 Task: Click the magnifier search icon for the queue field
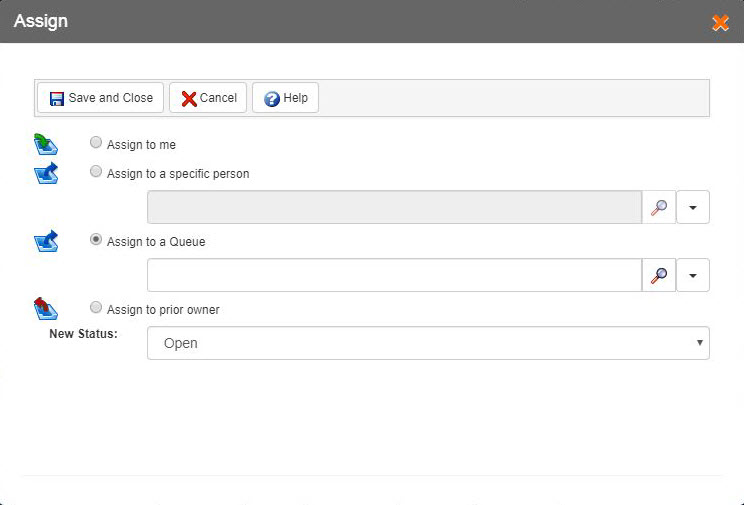(659, 275)
